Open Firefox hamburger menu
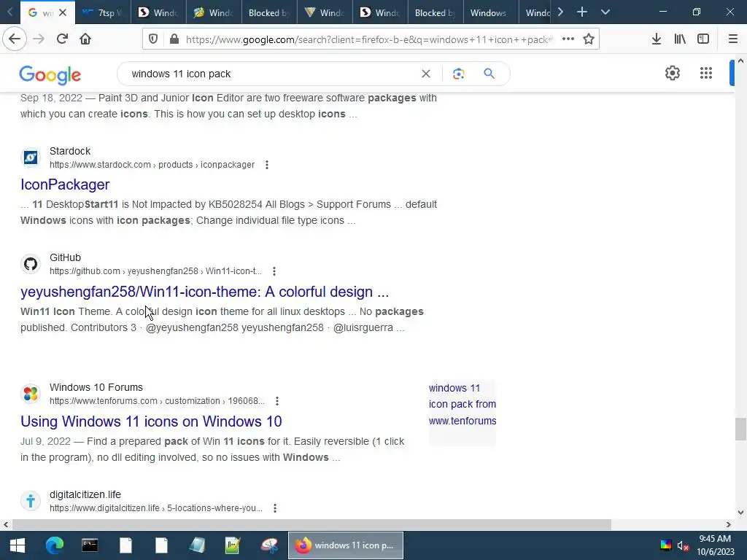 point(733,39)
